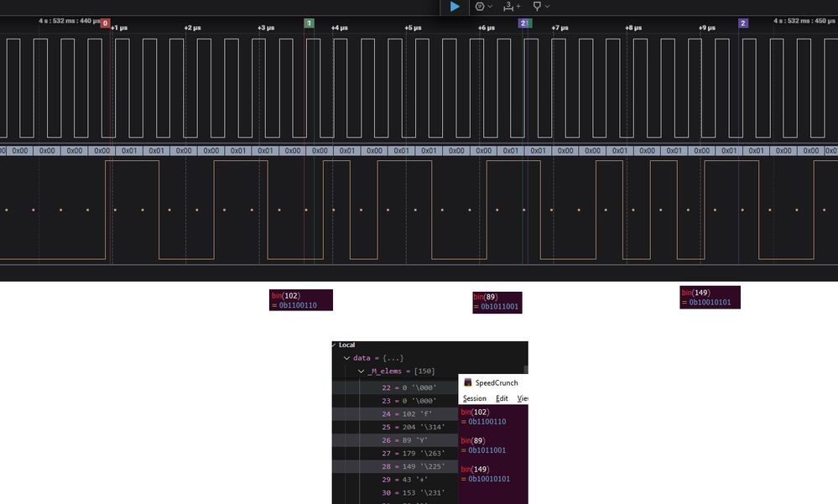Click the +7 µs time ruler label

click(560, 28)
